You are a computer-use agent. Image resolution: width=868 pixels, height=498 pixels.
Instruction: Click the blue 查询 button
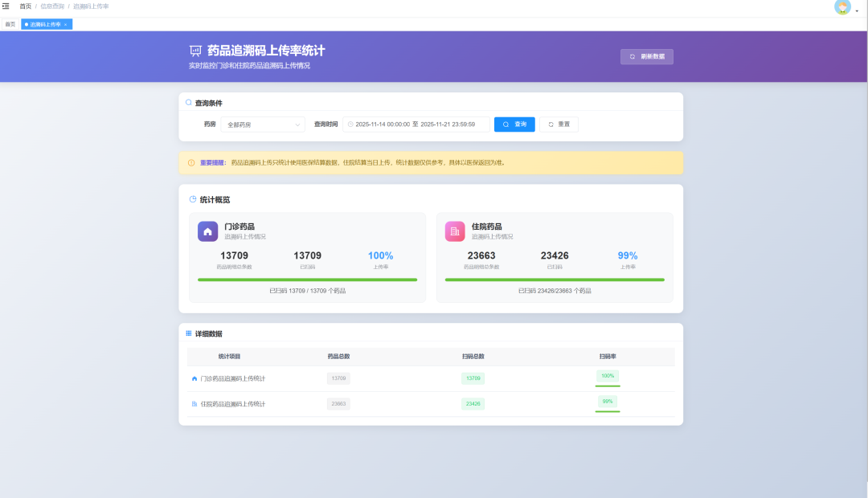(x=514, y=124)
